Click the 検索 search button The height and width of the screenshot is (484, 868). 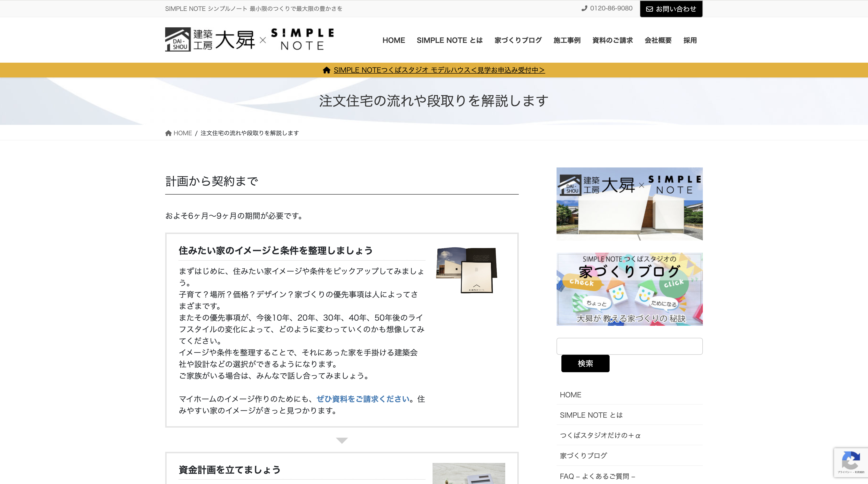point(585,363)
